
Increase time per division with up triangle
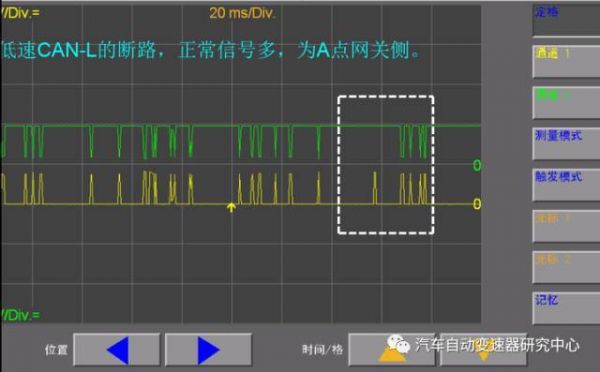[391, 350]
